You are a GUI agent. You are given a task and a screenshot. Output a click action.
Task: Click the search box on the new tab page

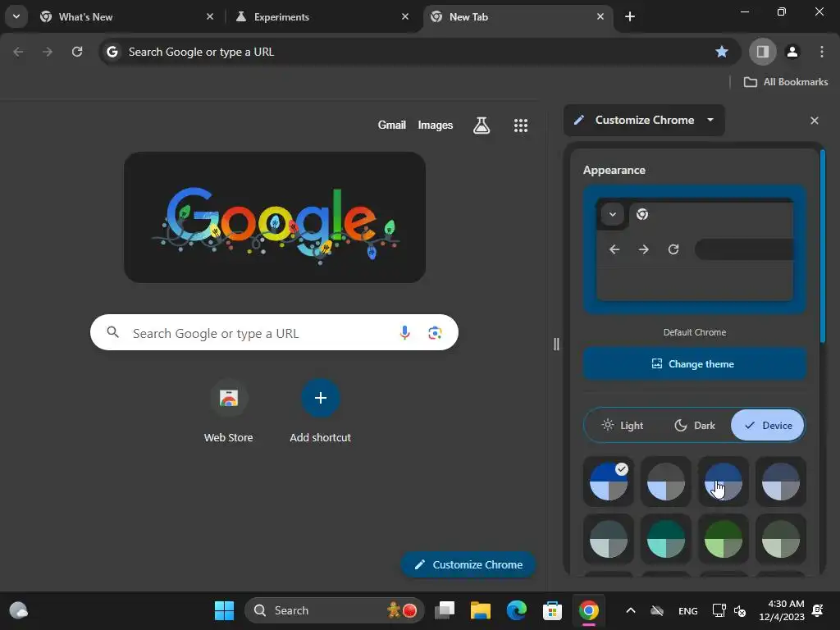click(274, 333)
